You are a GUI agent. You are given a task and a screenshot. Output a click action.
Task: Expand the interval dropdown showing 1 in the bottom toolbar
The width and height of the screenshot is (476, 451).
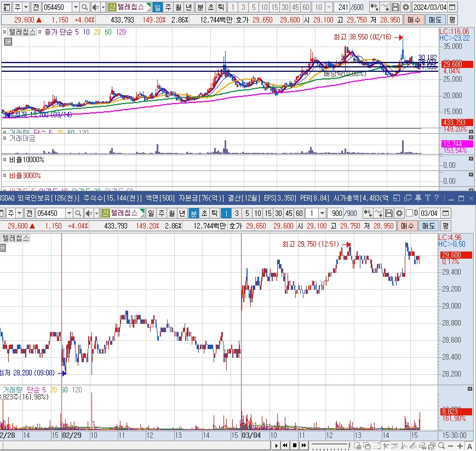pyautogui.click(x=322, y=213)
